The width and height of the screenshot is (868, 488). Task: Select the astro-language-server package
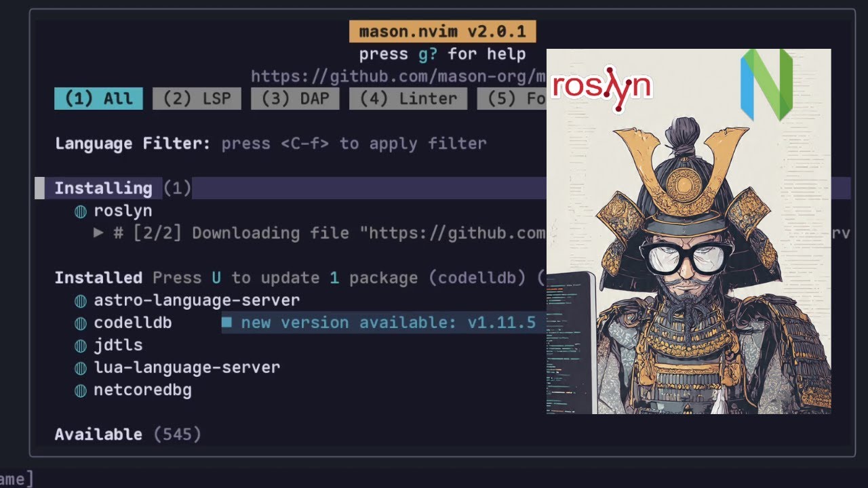point(197,300)
